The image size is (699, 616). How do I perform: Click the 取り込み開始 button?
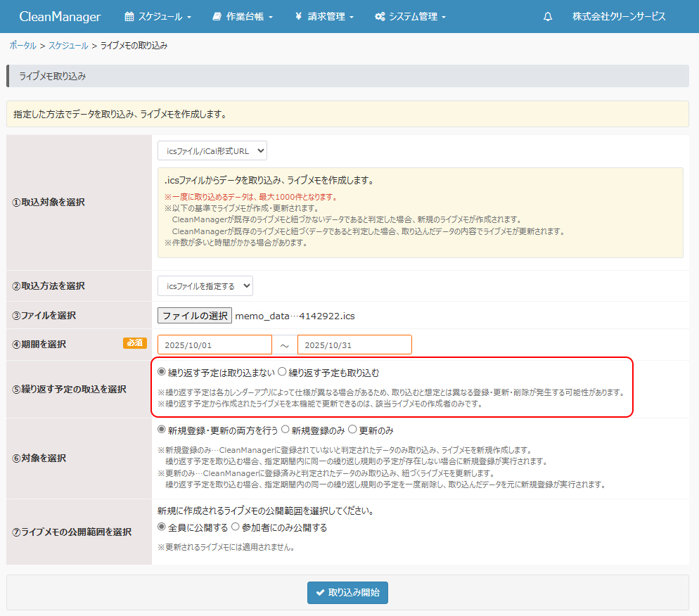(x=347, y=593)
